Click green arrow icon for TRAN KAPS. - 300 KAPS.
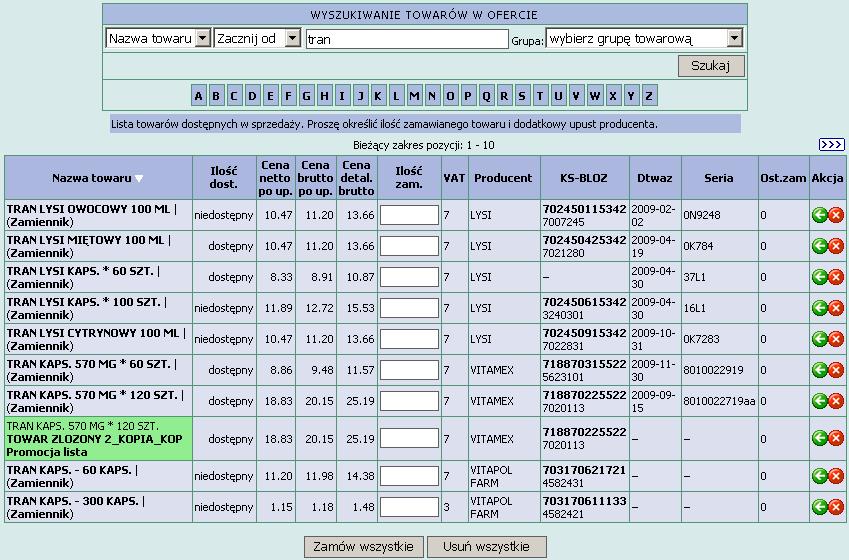This screenshot has width=849, height=560. [x=820, y=507]
